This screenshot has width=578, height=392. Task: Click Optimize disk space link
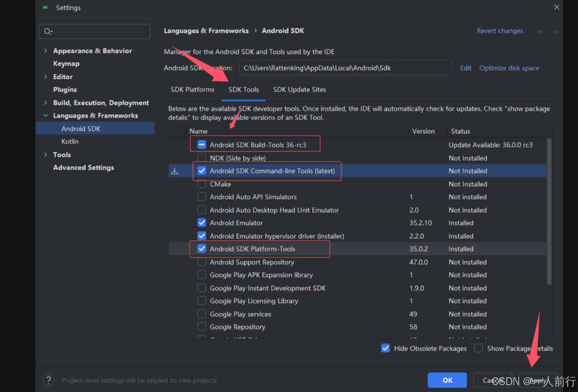click(509, 68)
